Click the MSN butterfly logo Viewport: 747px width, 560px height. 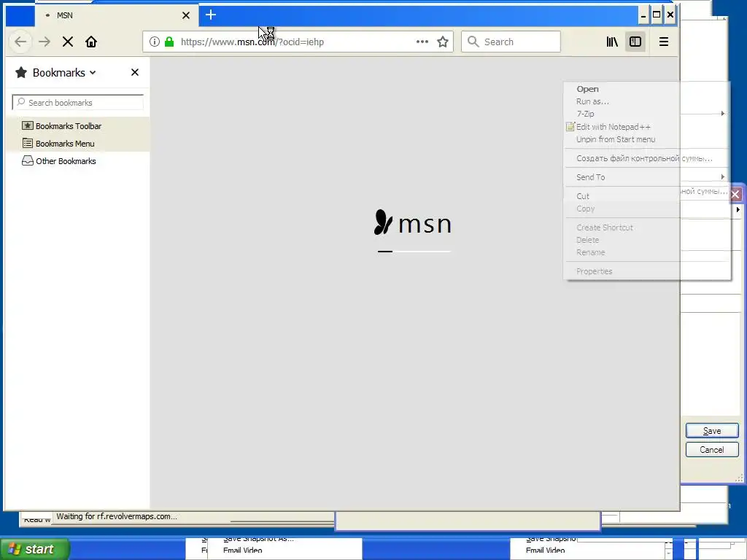coord(384,222)
